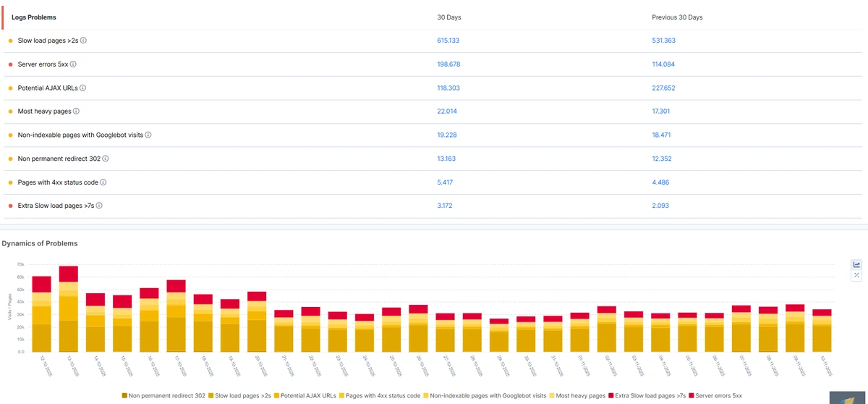Open 615.133 slow load pages count link
Viewport: 868px width, 404px height.
click(x=448, y=41)
